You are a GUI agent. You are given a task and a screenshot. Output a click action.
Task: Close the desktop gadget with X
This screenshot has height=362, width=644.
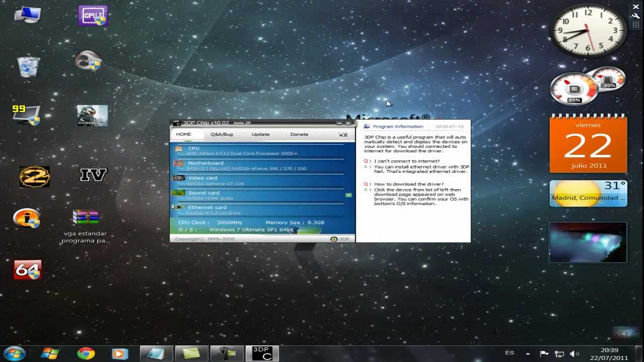click(635, 7)
